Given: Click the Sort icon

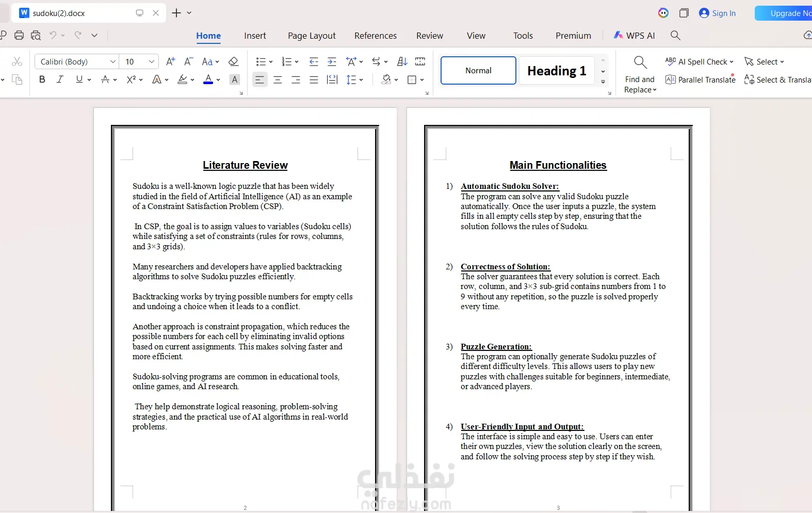Looking at the screenshot, I should (x=402, y=61).
